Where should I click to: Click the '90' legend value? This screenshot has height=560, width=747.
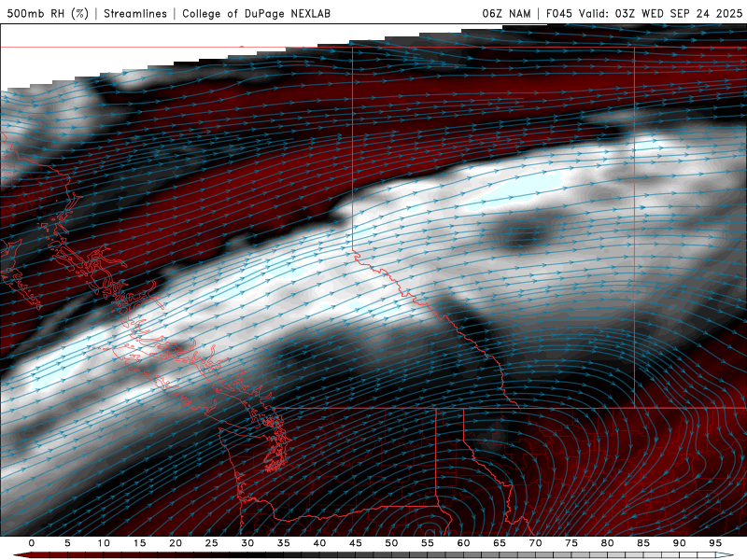tap(679, 543)
